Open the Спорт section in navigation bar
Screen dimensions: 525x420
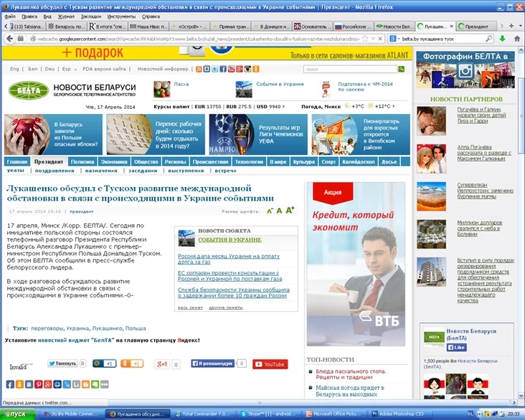328,162
